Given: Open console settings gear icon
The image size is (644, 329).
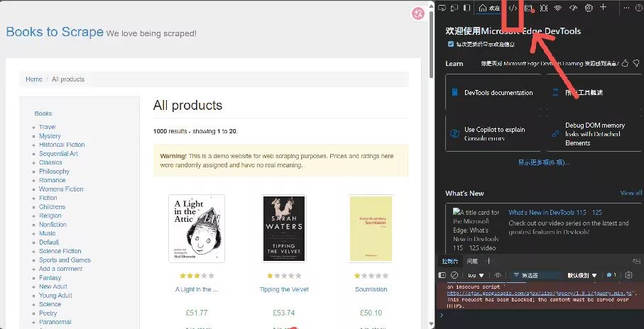Looking at the screenshot, I should click(629, 275).
